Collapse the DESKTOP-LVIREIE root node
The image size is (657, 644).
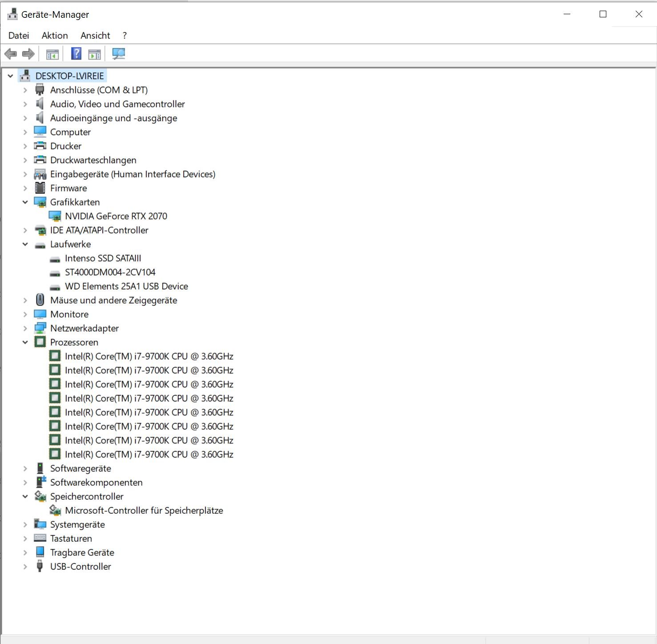[x=10, y=76]
